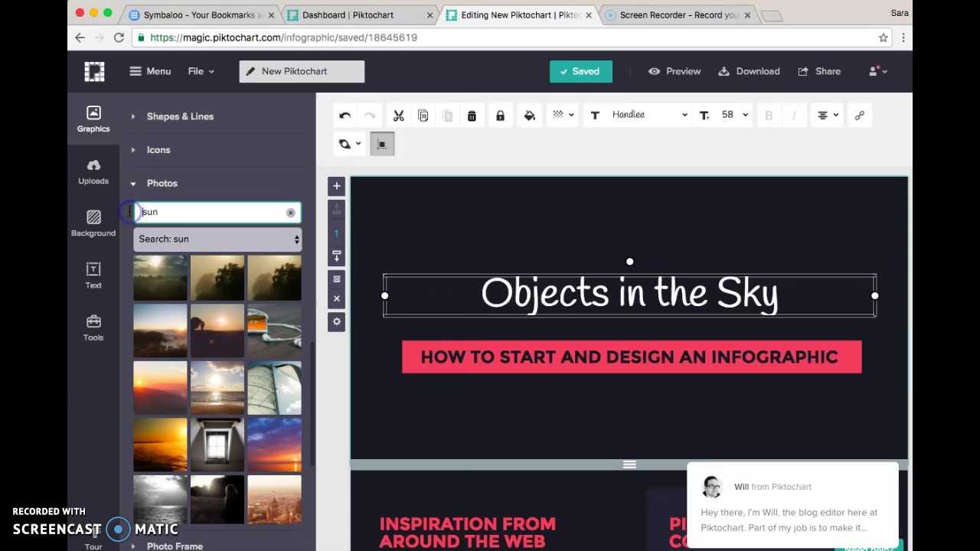Open Will's chat message from Piktochart
Viewport: 980px width, 551px height.
792,505
